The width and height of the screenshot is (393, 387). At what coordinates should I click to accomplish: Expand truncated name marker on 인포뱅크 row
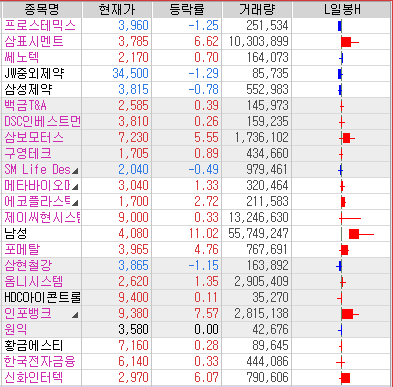point(75,315)
